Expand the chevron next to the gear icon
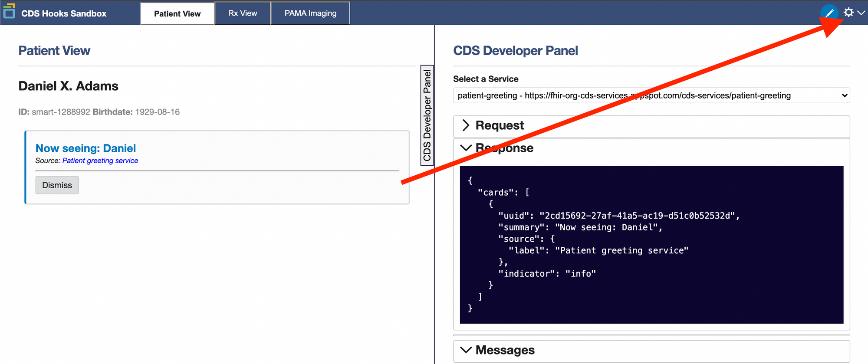Viewport: 868px width, 364px height. point(861,13)
